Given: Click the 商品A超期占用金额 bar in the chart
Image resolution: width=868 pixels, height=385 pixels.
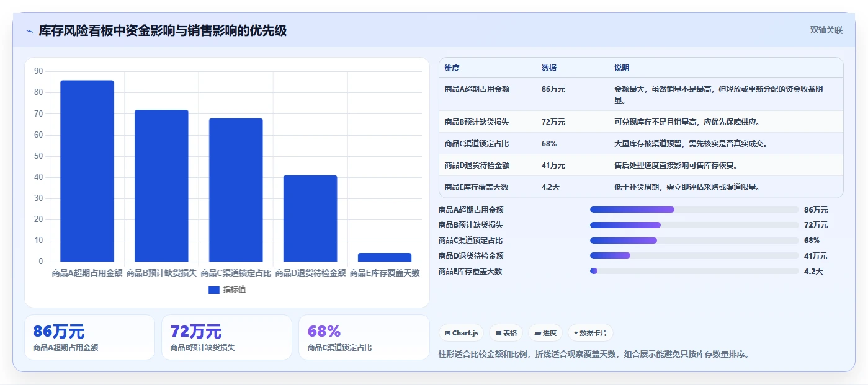Looking at the screenshot, I should pos(87,171).
